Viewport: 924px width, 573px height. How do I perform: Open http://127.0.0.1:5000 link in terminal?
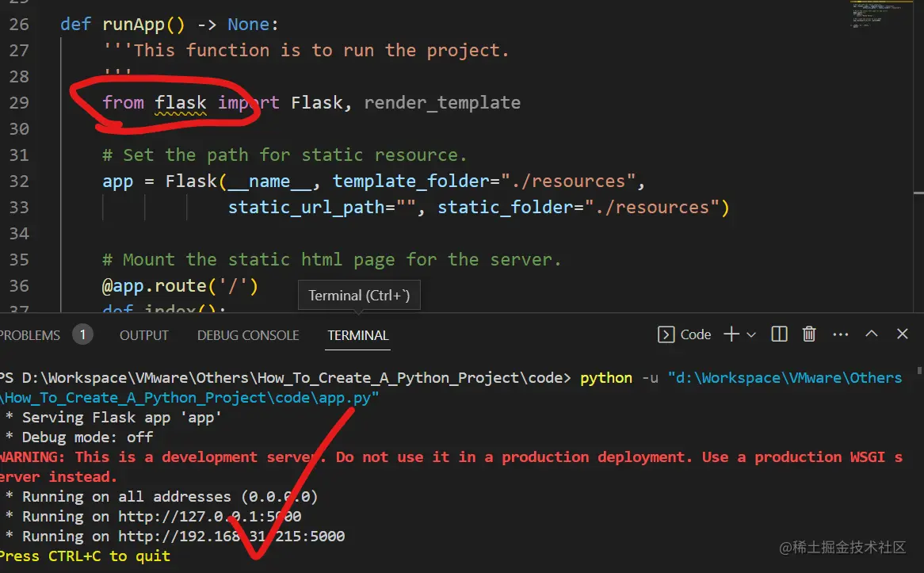coord(210,517)
